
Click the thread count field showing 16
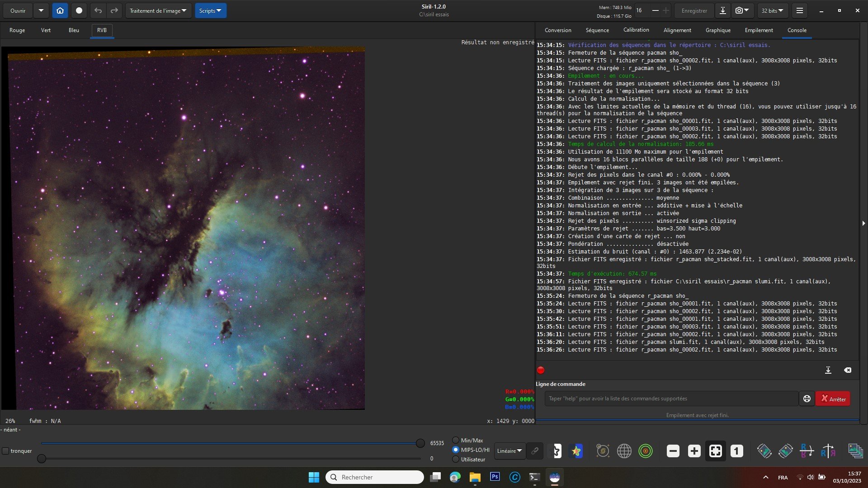(x=641, y=10)
